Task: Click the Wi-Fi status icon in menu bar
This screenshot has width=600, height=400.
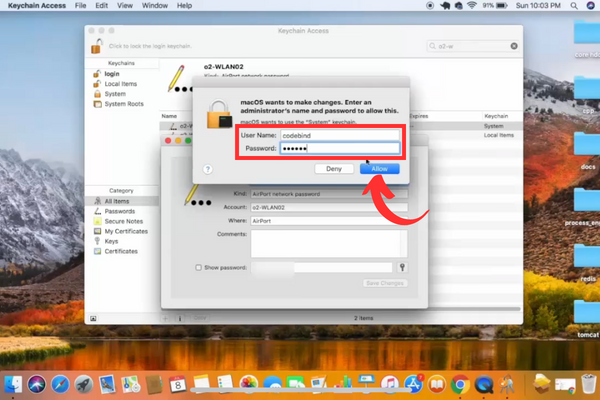Action: click(472, 5)
